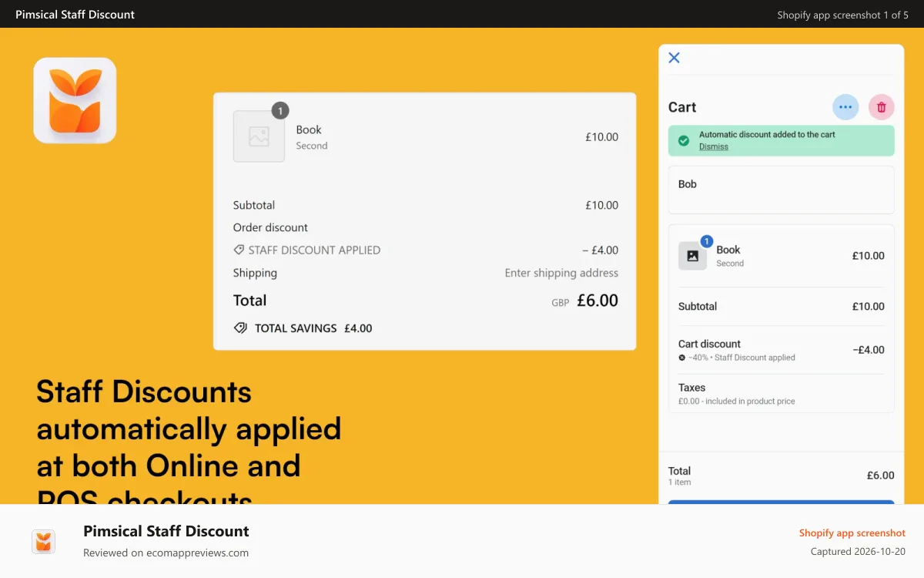Click the 'Captured 2026-10-20' text

click(x=858, y=551)
